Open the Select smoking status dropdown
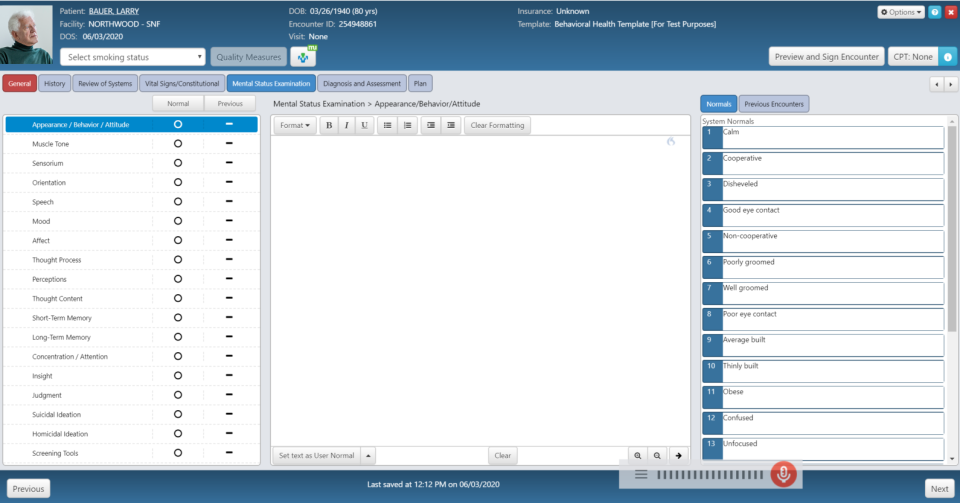The image size is (960, 503). click(x=133, y=57)
